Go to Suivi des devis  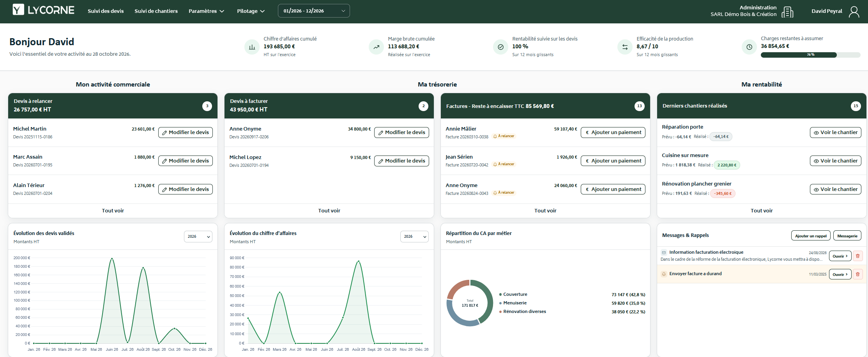(106, 11)
